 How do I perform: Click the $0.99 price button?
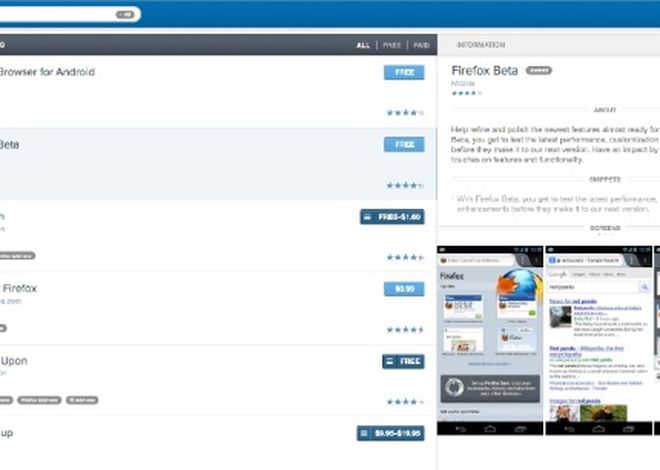click(404, 289)
